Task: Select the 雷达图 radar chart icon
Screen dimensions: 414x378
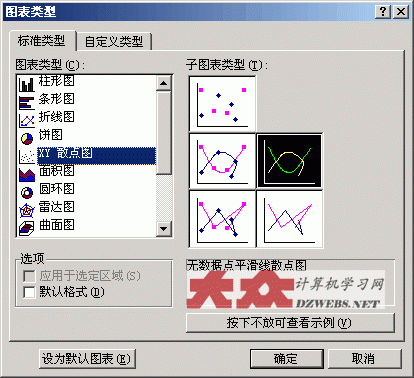Action: click(27, 210)
